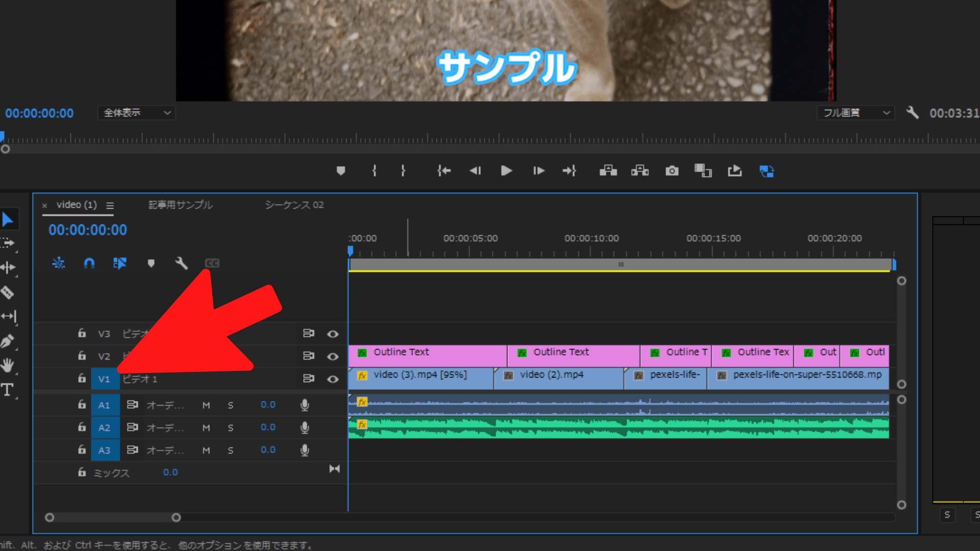Image resolution: width=980 pixels, height=551 pixels.
Task: Switch to the シーケンス 02 tab
Action: pyautogui.click(x=294, y=205)
